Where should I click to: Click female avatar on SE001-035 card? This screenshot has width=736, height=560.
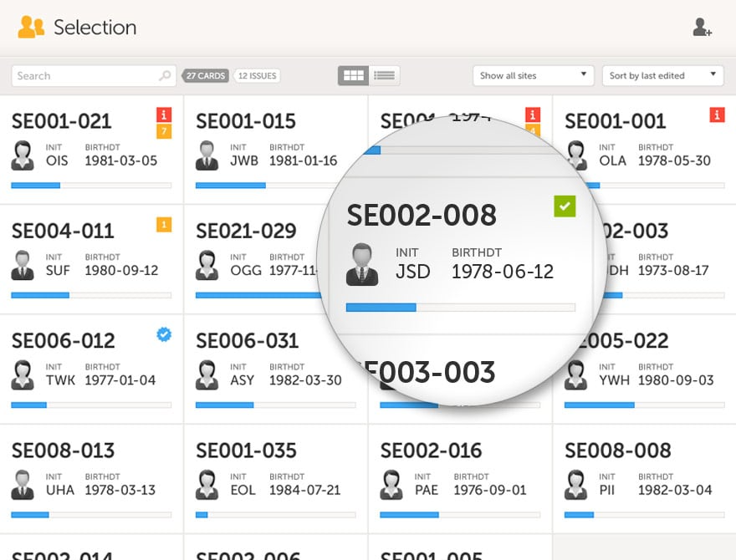point(207,485)
